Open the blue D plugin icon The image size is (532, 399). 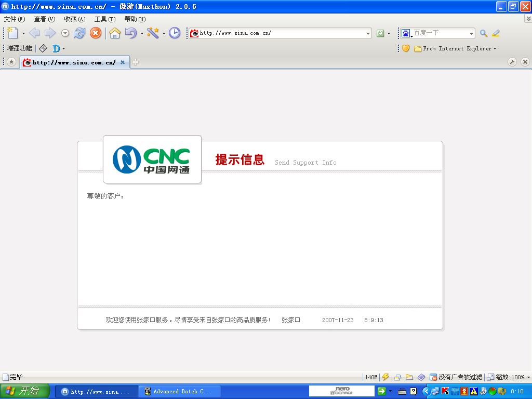[56, 48]
